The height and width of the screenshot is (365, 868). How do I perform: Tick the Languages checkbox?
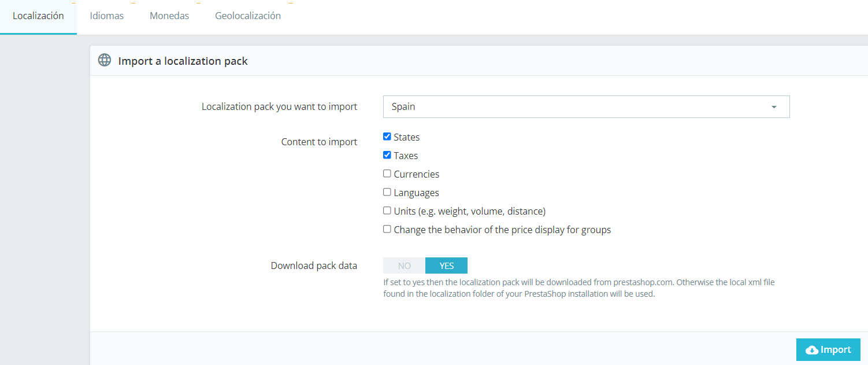[x=387, y=192]
